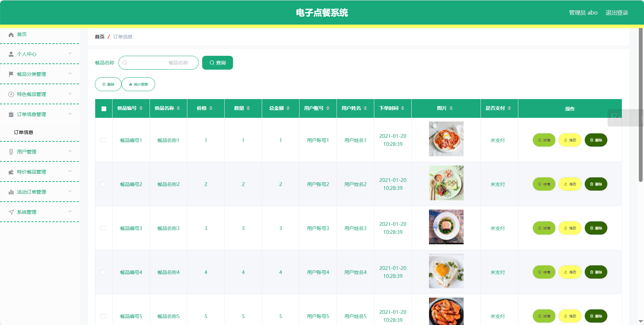Sort 餐品编号 column using its arrows
The image size is (644, 325).
[x=141, y=108]
